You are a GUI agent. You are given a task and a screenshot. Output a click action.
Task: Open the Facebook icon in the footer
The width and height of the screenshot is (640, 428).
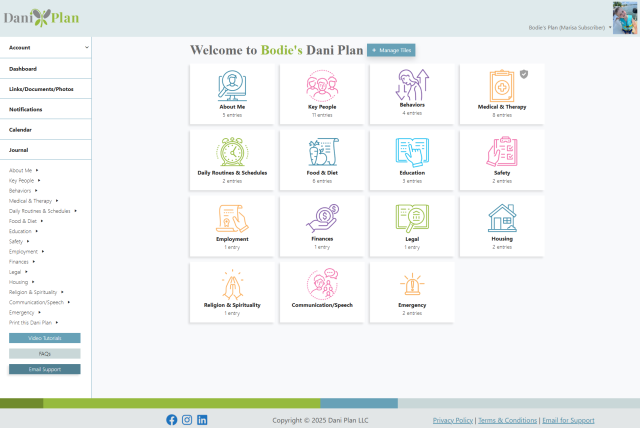[171, 420]
